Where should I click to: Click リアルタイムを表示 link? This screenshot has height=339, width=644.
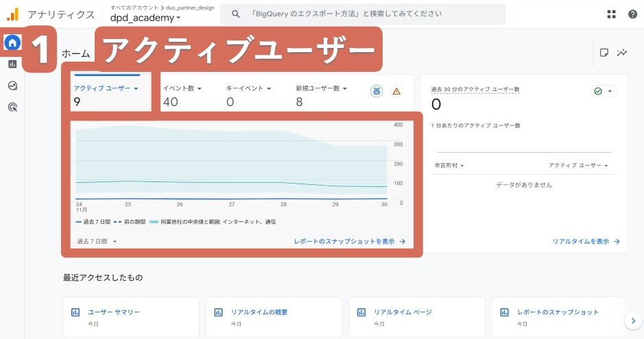(x=586, y=241)
